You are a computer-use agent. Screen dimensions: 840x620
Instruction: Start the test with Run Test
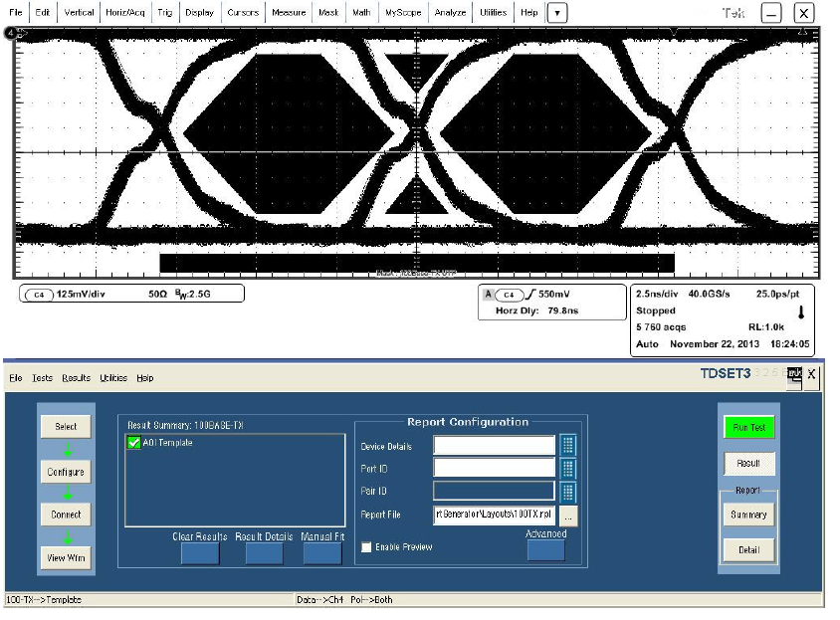(748, 427)
